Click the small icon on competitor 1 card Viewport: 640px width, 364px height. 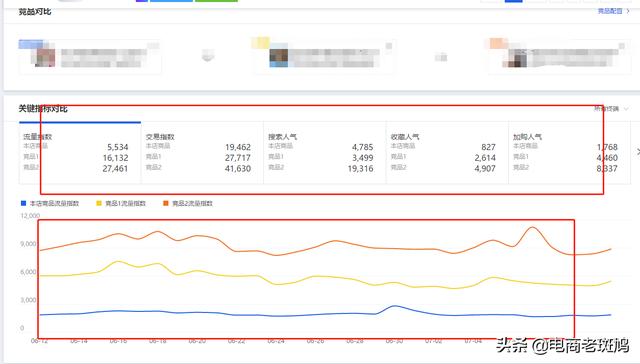pos(389,46)
